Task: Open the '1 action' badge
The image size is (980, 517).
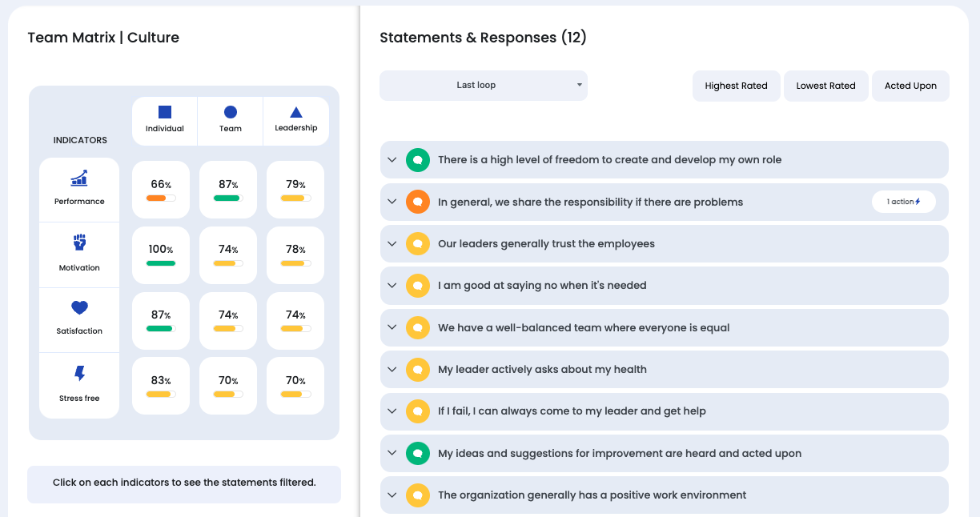Action: (903, 202)
